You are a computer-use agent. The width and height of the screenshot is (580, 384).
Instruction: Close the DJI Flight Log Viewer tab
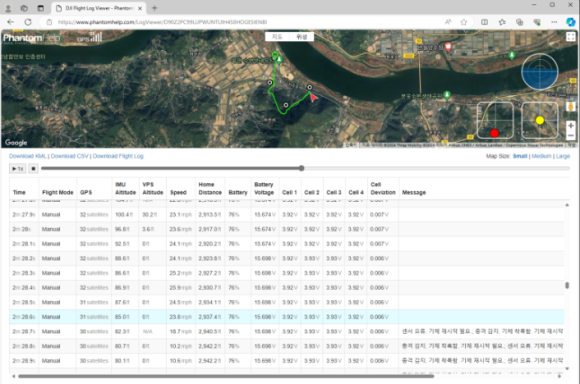(x=140, y=8)
